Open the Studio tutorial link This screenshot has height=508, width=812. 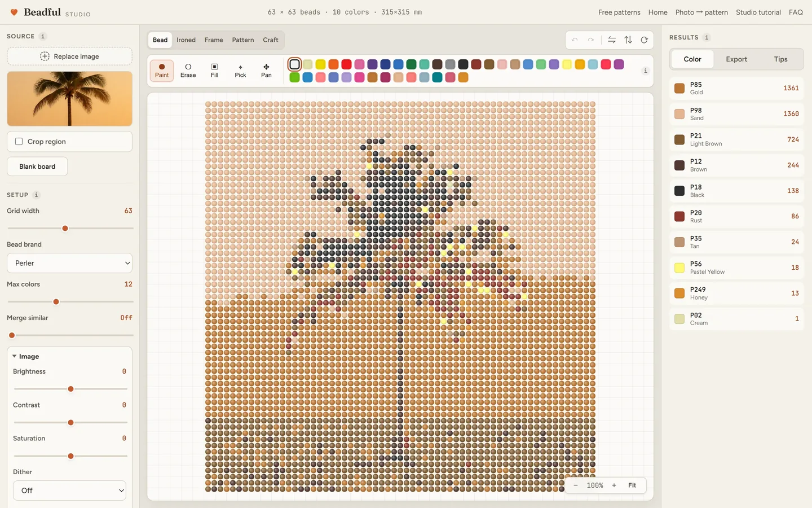[758, 12]
